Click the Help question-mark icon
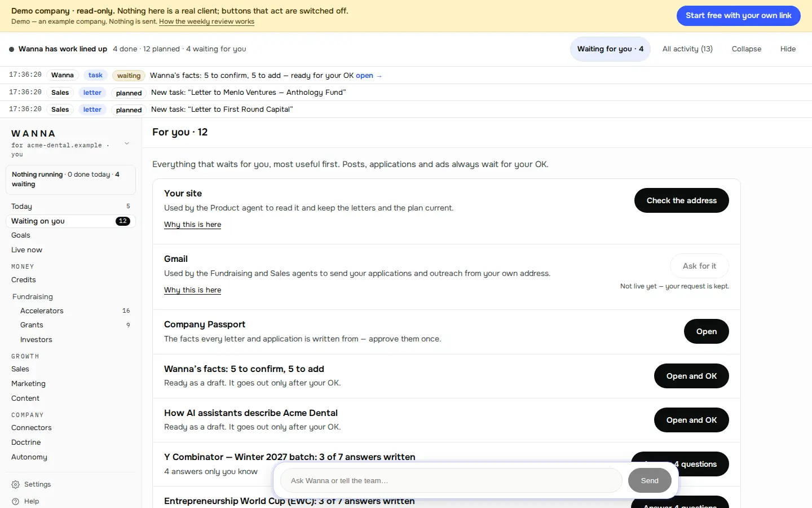This screenshot has height=508, width=812. click(16, 501)
